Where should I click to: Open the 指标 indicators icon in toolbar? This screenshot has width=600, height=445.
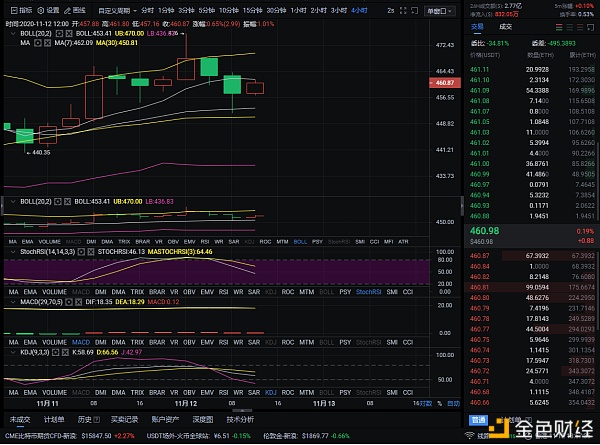pos(17,9)
